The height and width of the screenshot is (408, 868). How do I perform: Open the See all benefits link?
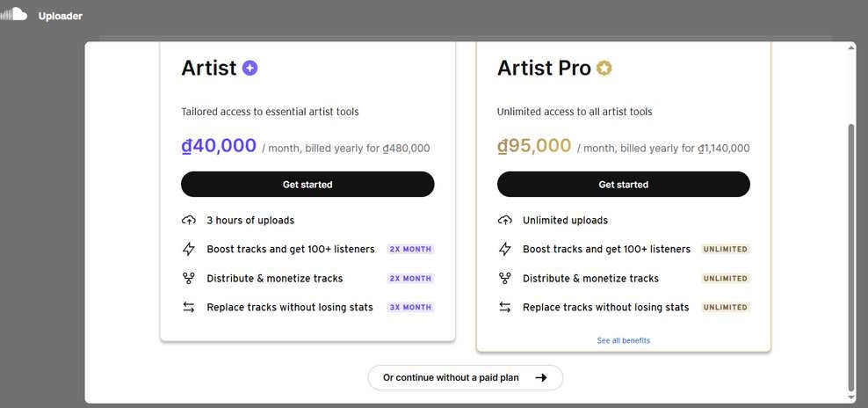coord(623,340)
